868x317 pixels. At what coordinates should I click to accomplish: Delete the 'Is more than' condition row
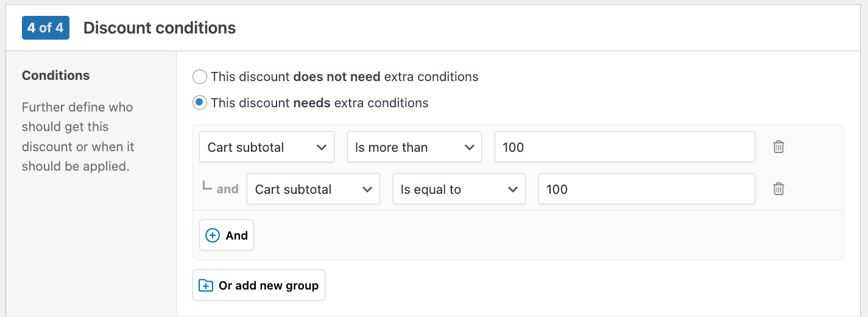click(x=778, y=147)
